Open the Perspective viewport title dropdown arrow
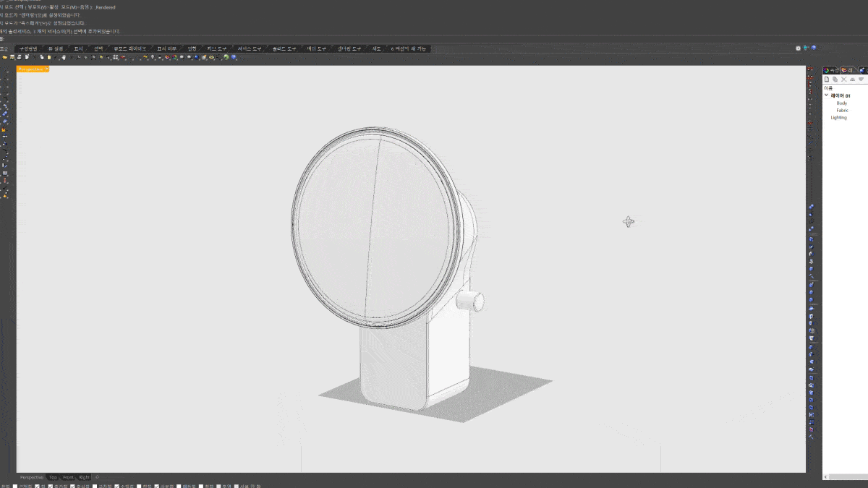 47,69
